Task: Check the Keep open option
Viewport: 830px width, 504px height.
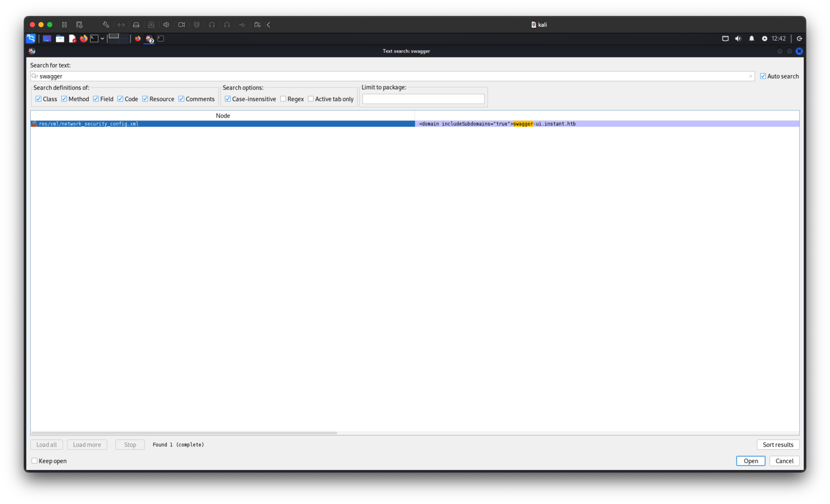Action: tap(35, 461)
